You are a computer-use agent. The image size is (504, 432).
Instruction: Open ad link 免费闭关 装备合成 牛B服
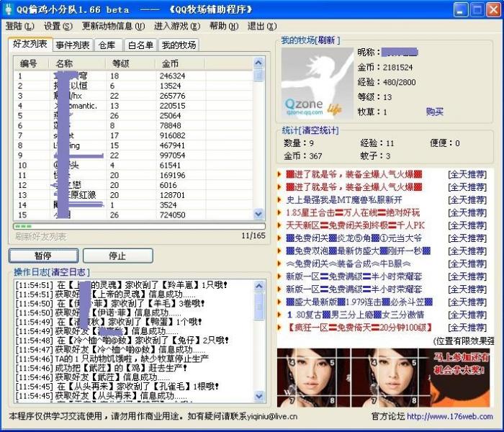[348, 264]
